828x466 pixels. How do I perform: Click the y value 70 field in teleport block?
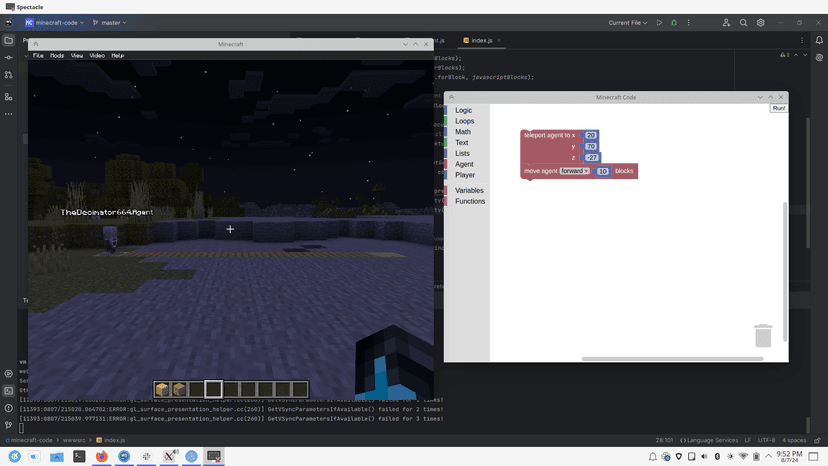591,146
